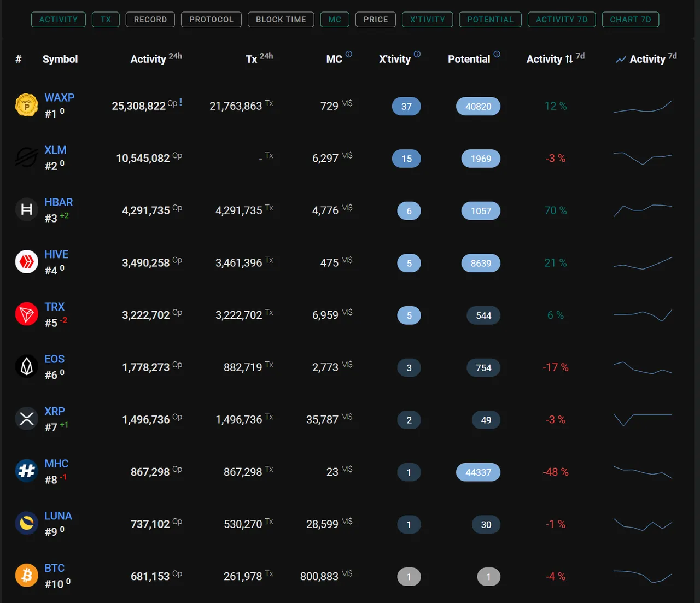Open the WAXP symbol link
This screenshot has width=700, height=603.
tap(60, 97)
